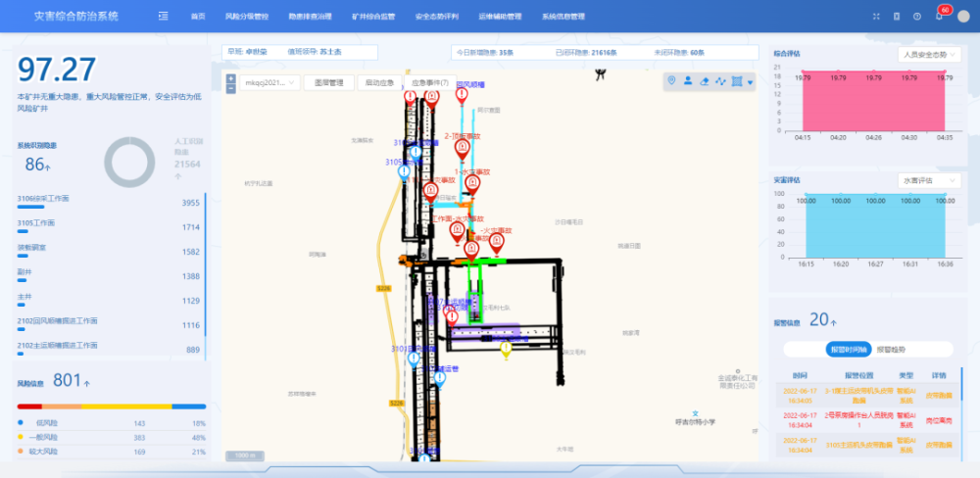Click the person icon on map toolbar
Viewport: 980px width, 478px height.
tap(688, 81)
